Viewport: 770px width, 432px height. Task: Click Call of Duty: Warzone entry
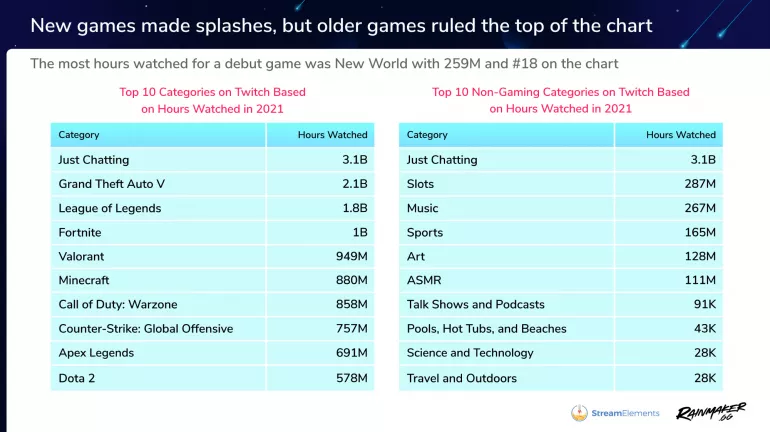[x=118, y=304]
